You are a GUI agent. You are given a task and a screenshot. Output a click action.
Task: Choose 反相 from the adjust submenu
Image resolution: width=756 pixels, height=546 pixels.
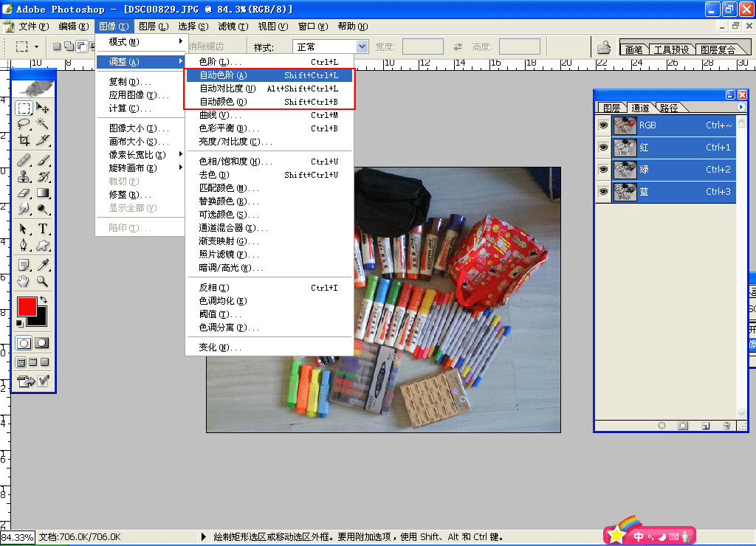[x=269, y=288]
